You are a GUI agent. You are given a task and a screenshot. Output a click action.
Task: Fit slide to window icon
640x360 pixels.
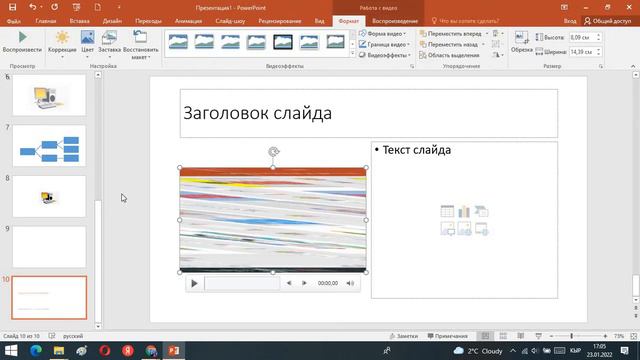click(x=633, y=336)
